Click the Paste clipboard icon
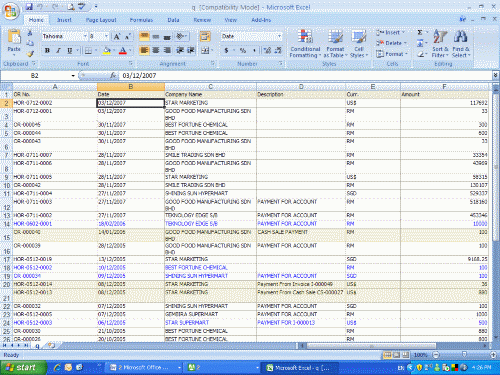This screenshot has height=375, width=500. [14, 36]
